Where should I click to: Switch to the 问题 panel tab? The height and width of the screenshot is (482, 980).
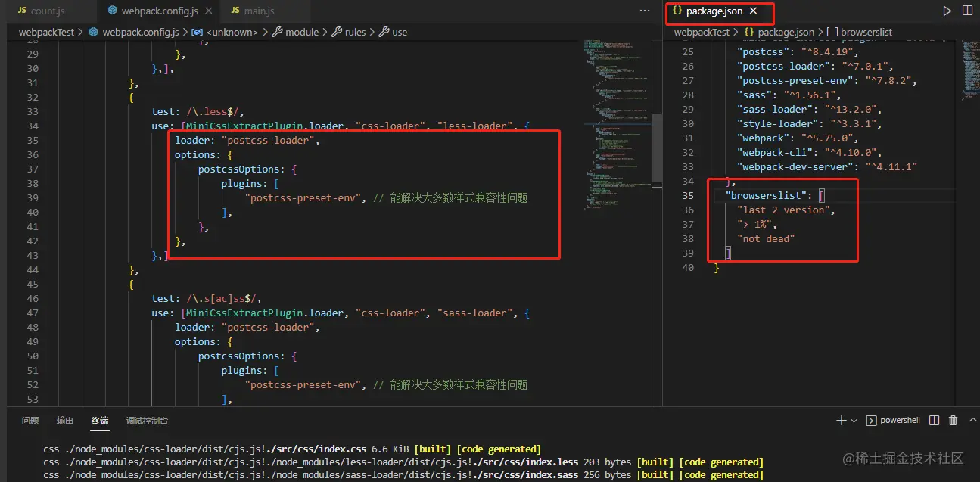30,421
